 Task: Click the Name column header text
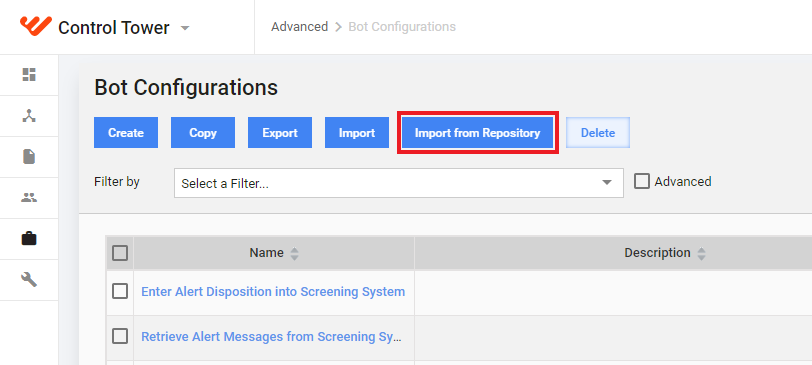[266, 253]
